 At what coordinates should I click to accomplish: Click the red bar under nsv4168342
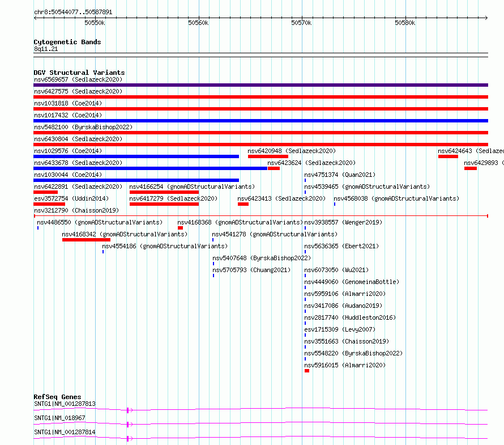pos(86,240)
